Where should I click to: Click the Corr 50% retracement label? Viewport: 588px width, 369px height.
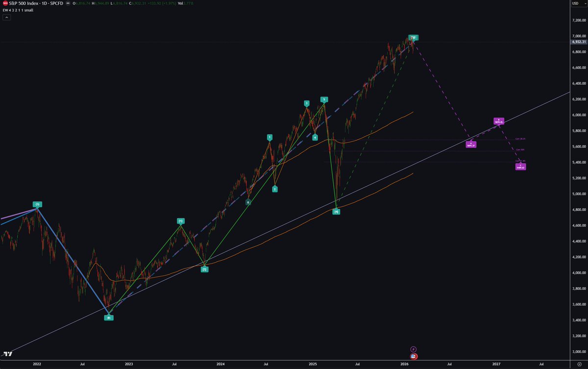click(x=520, y=149)
